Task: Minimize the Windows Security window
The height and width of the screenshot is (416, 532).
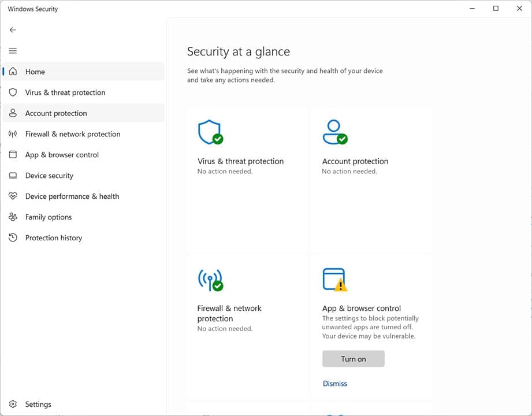Action: pos(472,9)
